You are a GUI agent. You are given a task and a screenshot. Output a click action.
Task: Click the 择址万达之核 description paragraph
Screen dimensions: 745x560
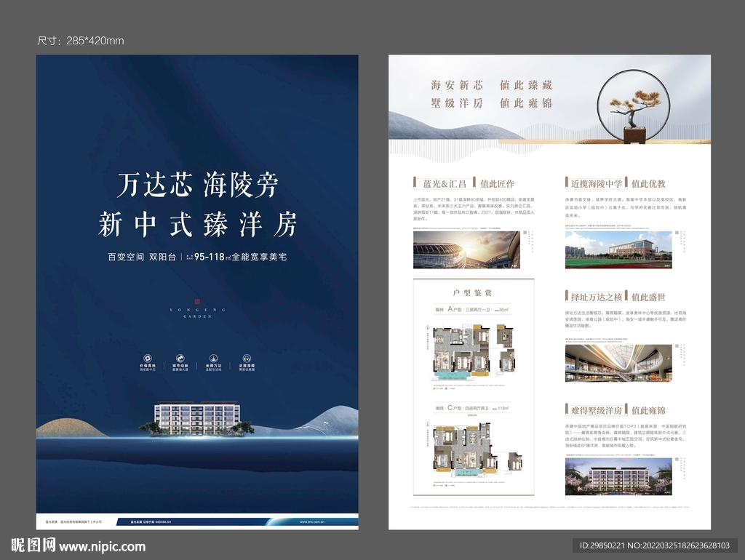(625, 319)
